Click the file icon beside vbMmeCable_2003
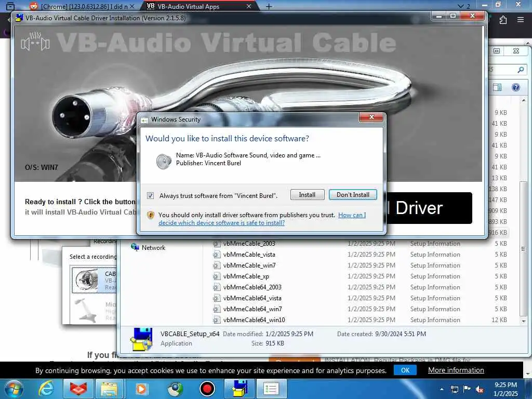The height and width of the screenshot is (399, 532). coord(217,244)
